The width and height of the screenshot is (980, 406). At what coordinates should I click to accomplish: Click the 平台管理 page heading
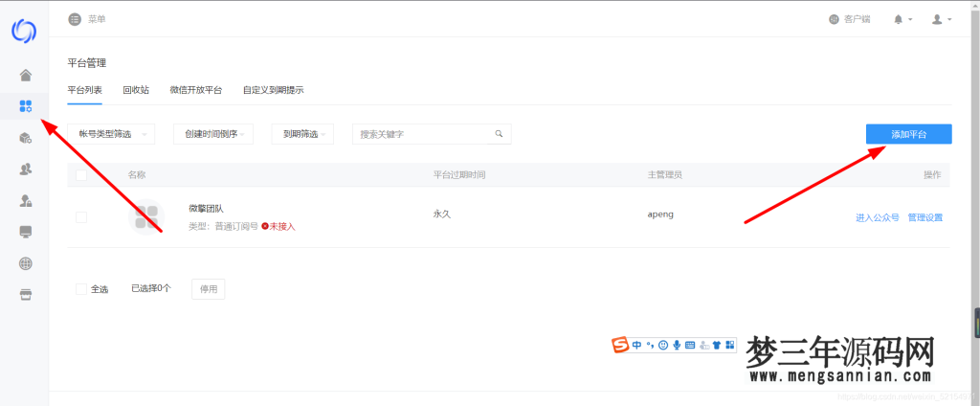pos(87,63)
